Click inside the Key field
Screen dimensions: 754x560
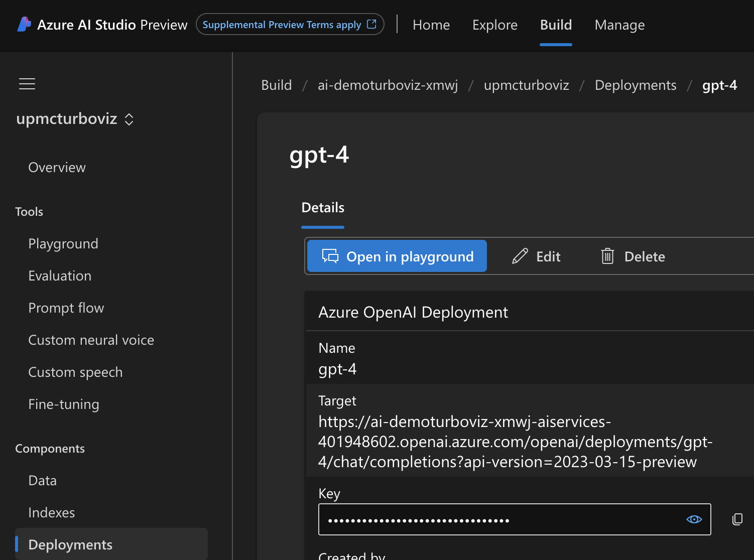[515, 519]
